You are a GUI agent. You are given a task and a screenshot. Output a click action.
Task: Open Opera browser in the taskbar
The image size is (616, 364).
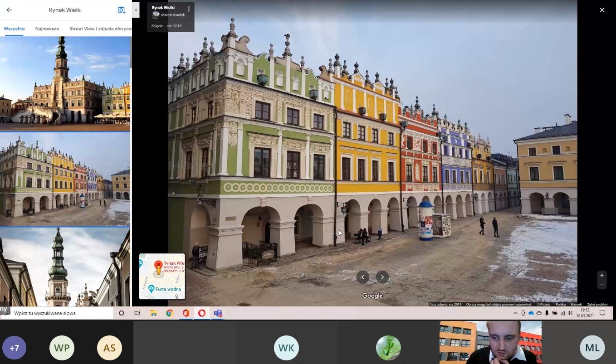202,313
